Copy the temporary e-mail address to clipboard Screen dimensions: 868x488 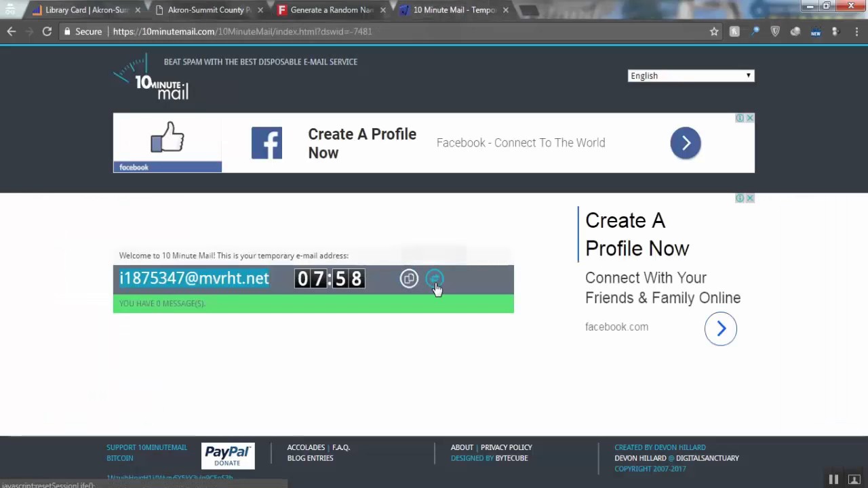tap(409, 279)
